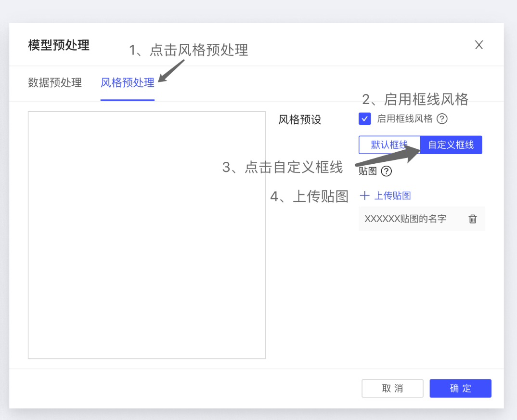Select the XXXXXX贴图的名字 texture entry
The height and width of the screenshot is (420, 517).
pos(422,219)
